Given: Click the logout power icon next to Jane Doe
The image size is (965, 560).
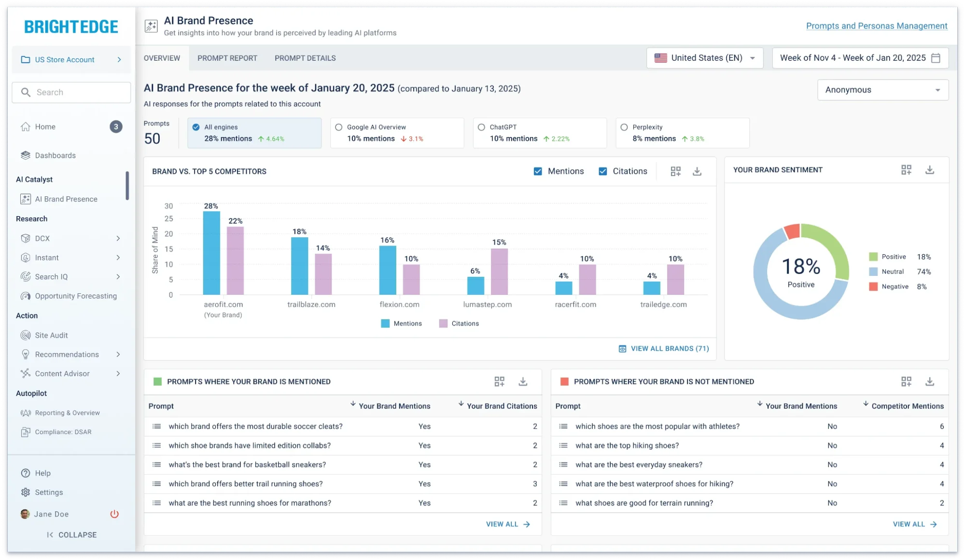Looking at the screenshot, I should tap(114, 514).
